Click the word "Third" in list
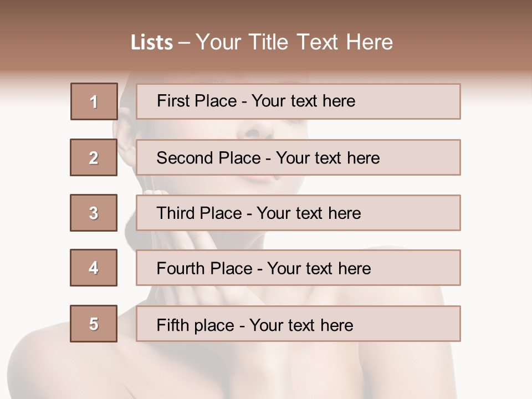532x399 pixels. tap(176, 213)
